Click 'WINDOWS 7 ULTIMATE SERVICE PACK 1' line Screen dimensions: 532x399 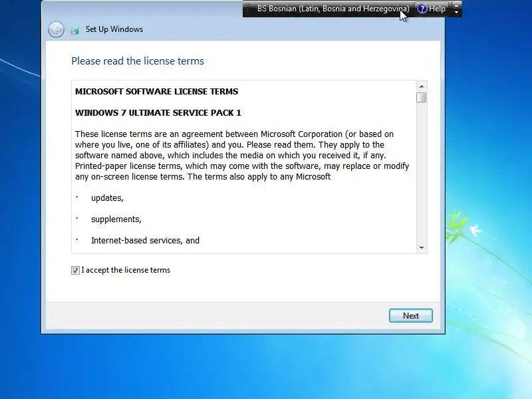158,113
